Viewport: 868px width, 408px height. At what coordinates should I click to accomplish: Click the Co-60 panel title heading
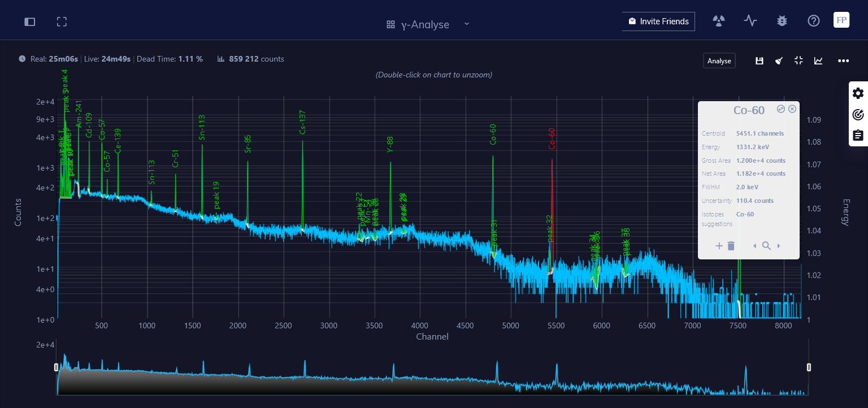(x=749, y=110)
